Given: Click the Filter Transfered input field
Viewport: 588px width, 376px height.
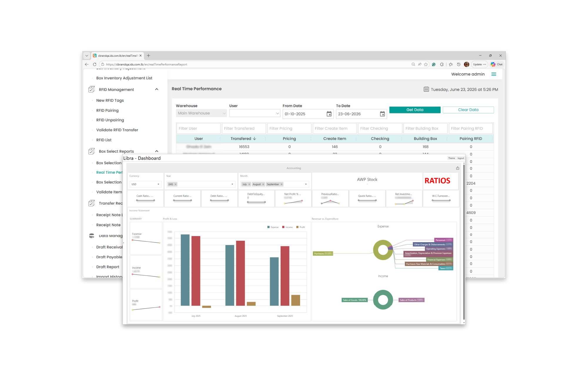Looking at the screenshot, I should pyautogui.click(x=244, y=128).
